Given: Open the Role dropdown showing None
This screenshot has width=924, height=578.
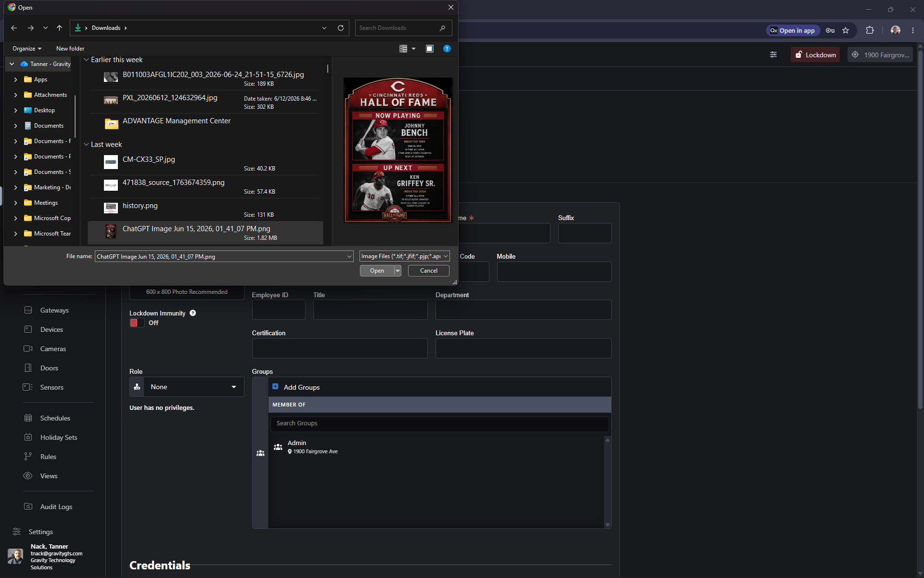Looking at the screenshot, I should [187, 387].
